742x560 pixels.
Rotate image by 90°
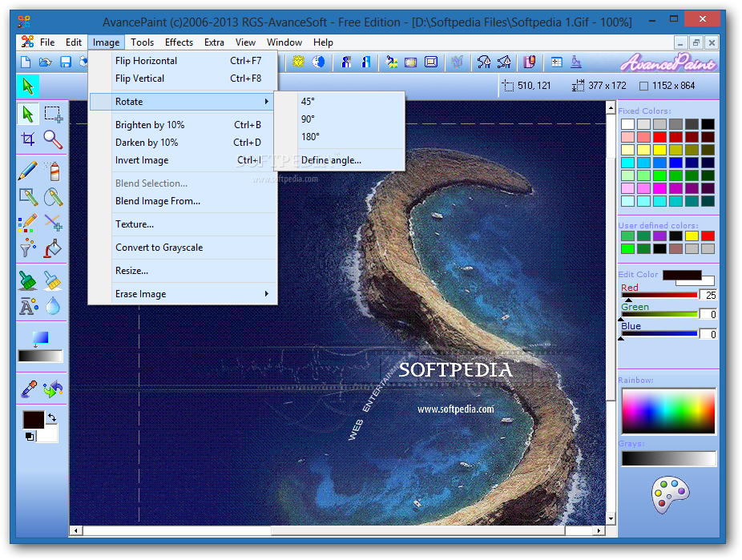(x=339, y=119)
